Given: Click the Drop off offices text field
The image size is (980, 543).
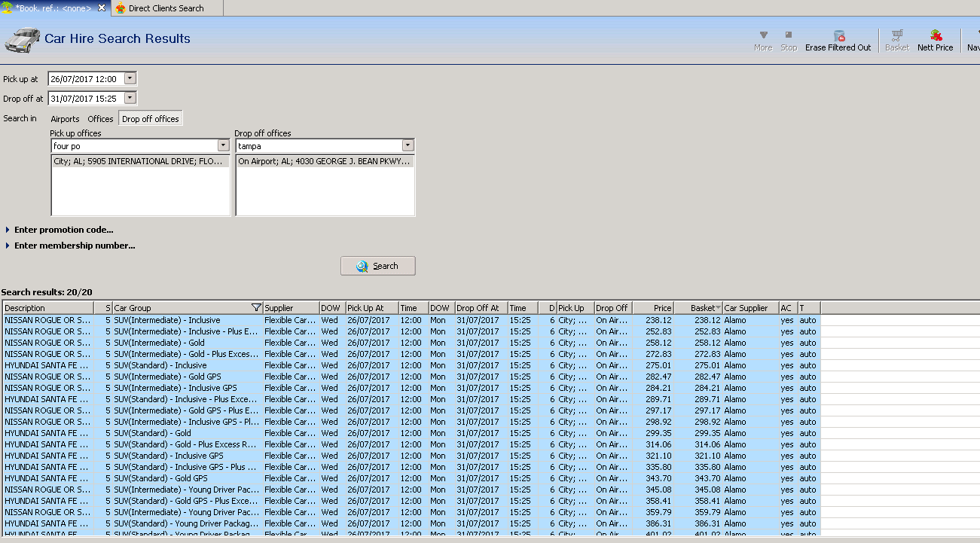Looking at the screenshot, I should pos(319,146).
